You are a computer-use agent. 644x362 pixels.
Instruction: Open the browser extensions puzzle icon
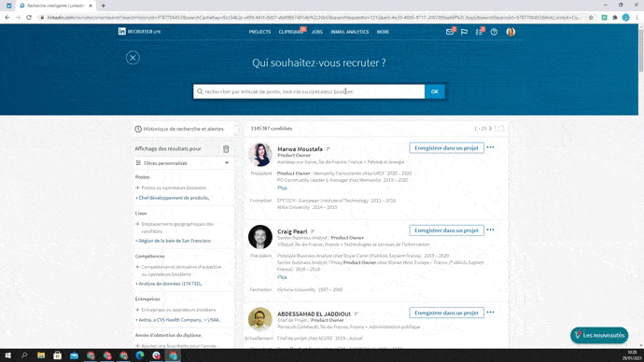tap(615, 17)
